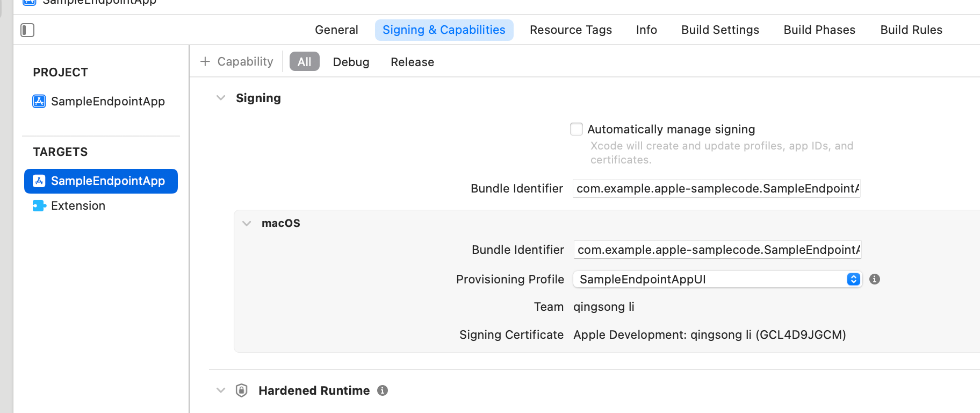Click the Extension target icon
Screen dimensions: 980x413
[x=39, y=205]
